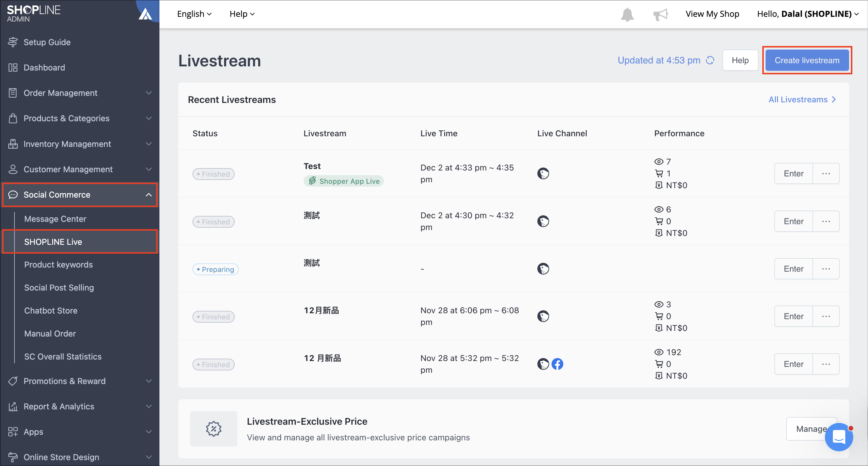This screenshot has width=868, height=466.
Task: Expand Promotions & Reward chevron
Action: tap(149, 381)
